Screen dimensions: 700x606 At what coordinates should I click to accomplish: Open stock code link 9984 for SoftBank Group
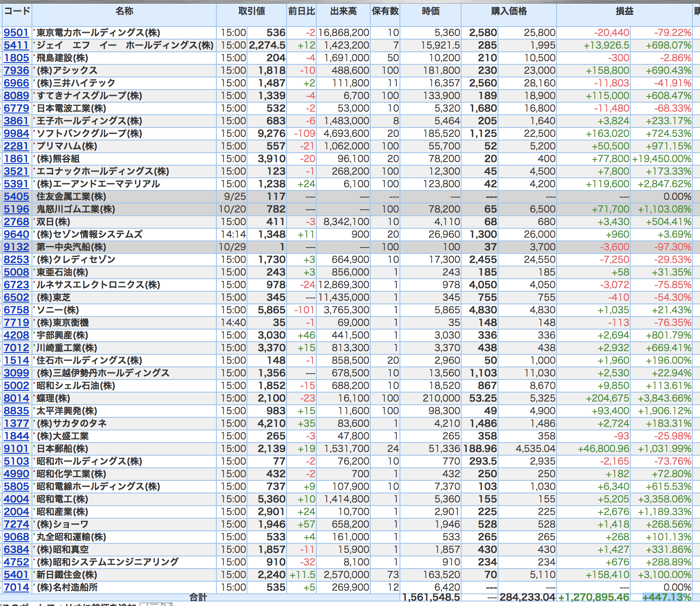16,133
